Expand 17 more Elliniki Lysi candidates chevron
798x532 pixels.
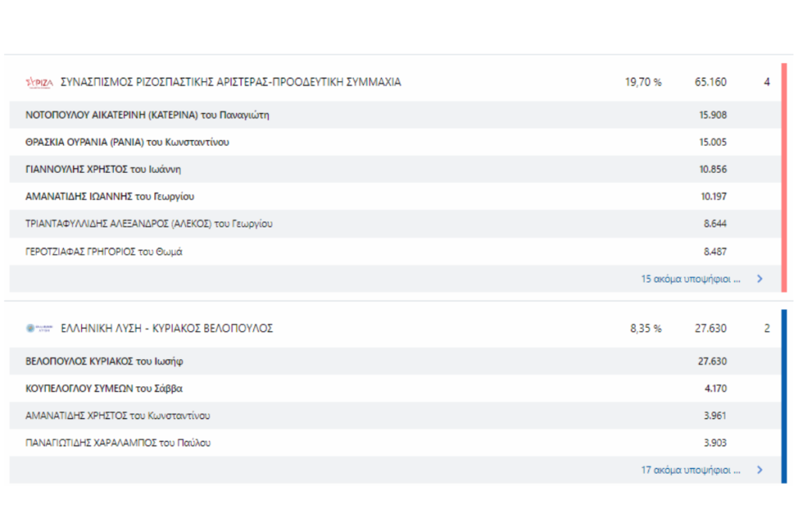(x=760, y=470)
